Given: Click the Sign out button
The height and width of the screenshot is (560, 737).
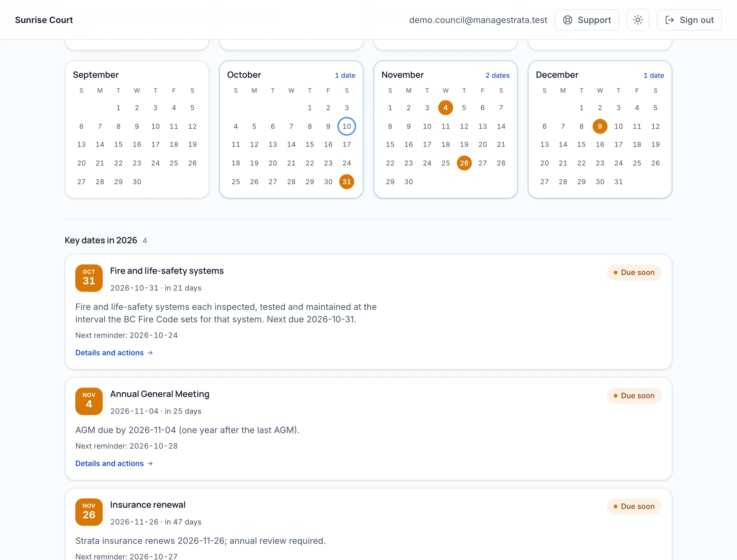Looking at the screenshot, I should pyautogui.click(x=689, y=20).
